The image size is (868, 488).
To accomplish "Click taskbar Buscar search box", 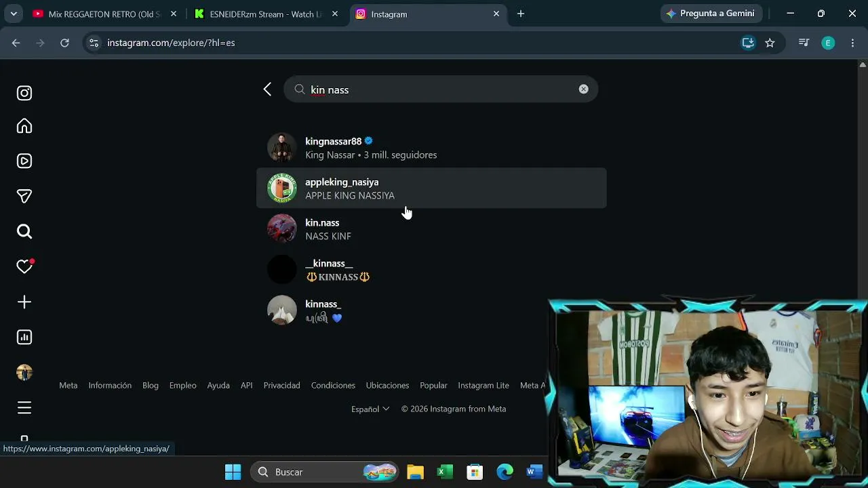I will coord(325,472).
